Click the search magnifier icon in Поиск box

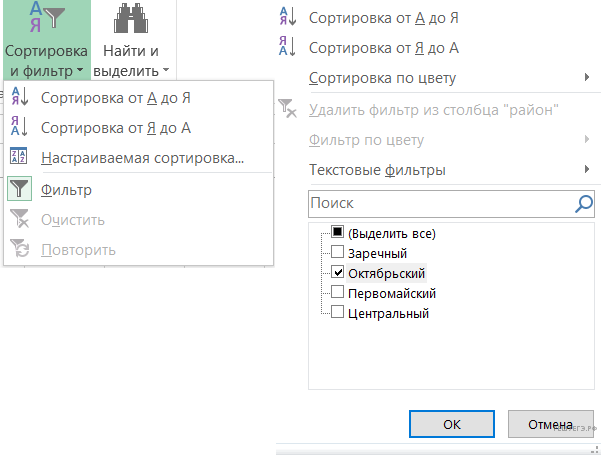point(584,204)
